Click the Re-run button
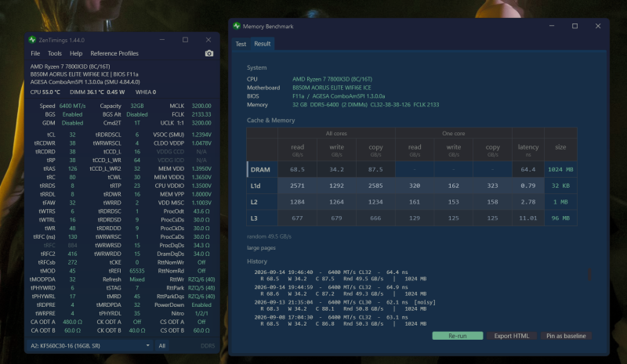 pos(458,336)
